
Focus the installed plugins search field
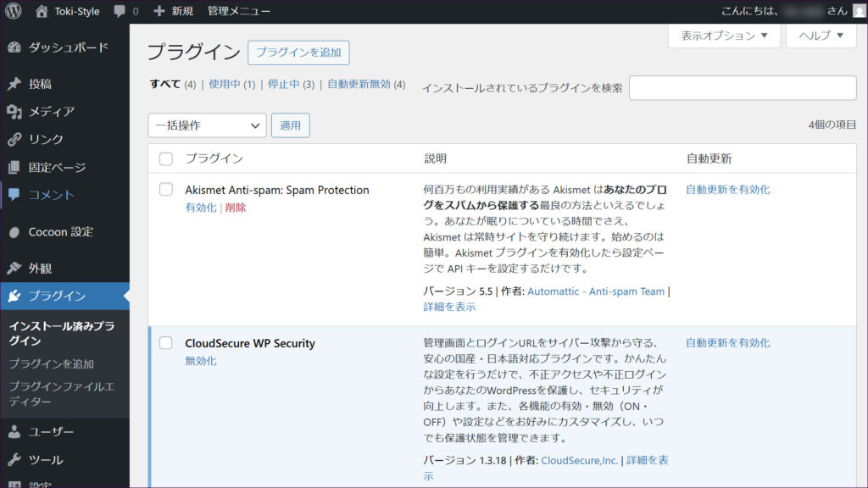click(743, 88)
